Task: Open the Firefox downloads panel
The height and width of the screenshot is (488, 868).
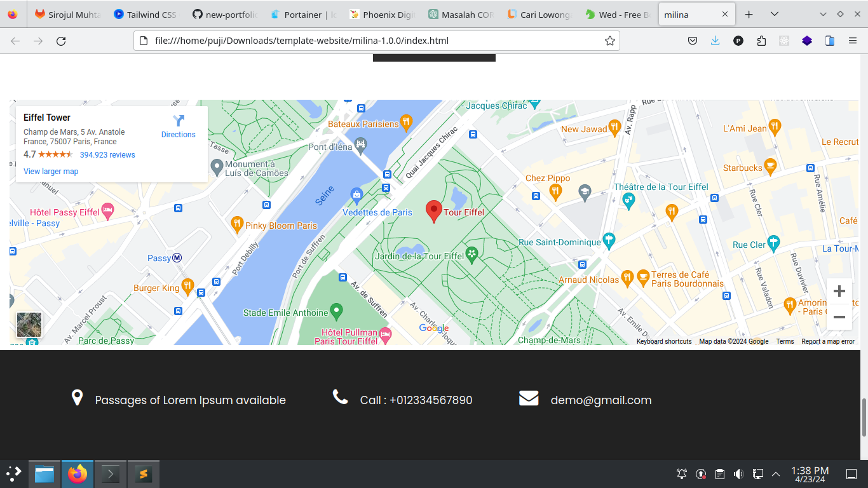Action: coord(715,41)
